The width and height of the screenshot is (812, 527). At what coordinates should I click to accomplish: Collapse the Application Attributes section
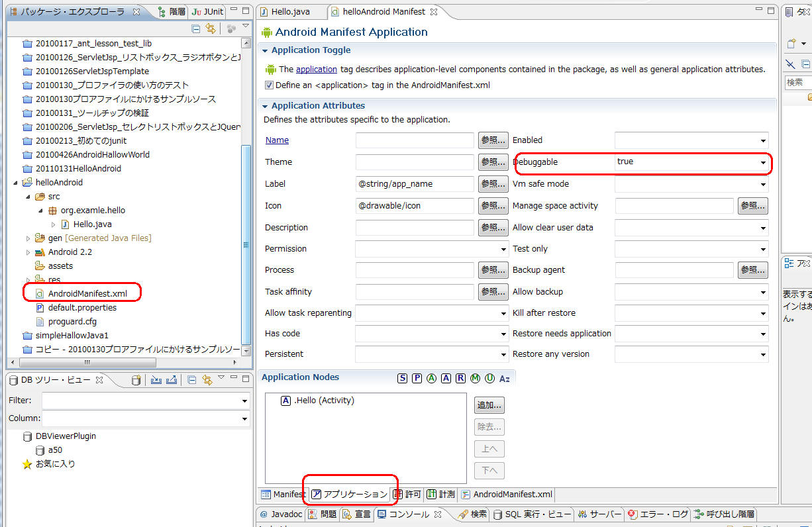266,106
